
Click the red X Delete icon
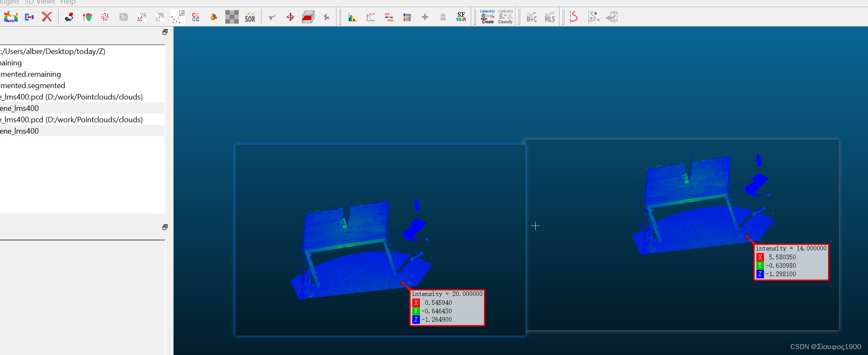(x=47, y=17)
